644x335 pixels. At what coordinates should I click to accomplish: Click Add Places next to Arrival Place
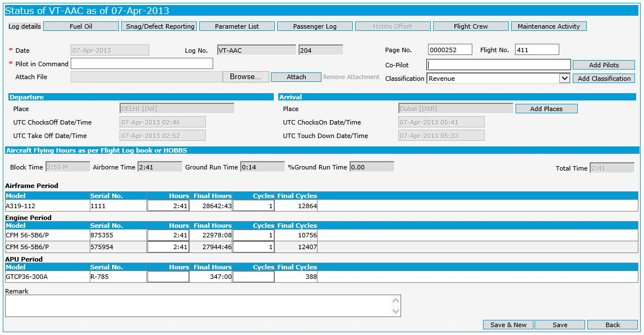(x=546, y=108)
